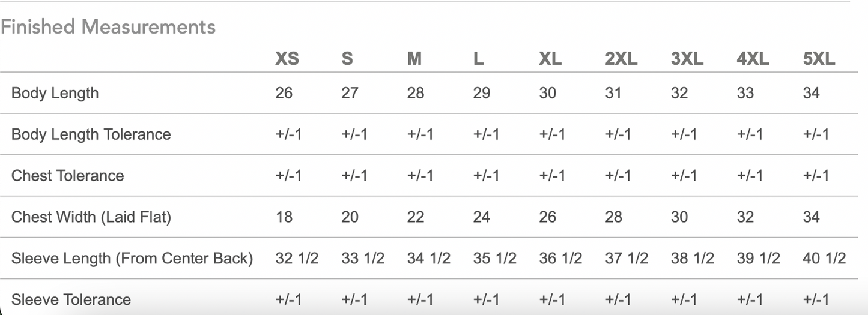Select the Chest Width value 22 for M
This screenshot has height=315, width=868.
point(416,217)
